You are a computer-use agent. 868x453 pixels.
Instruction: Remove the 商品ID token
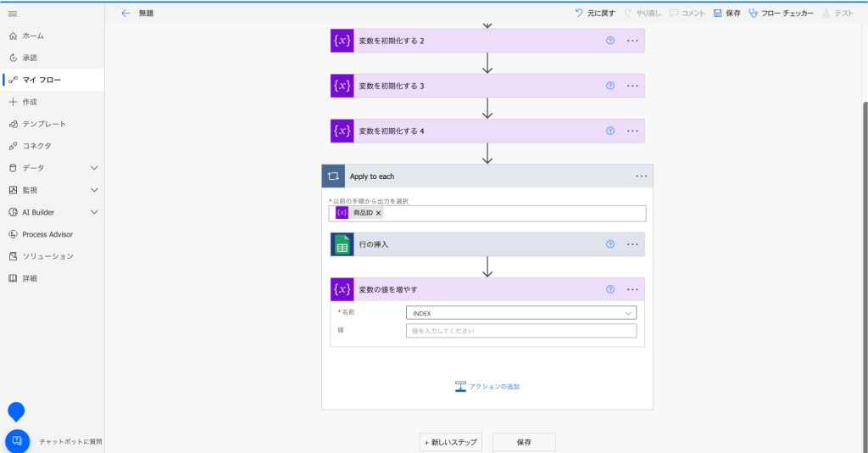click(379, 213)
